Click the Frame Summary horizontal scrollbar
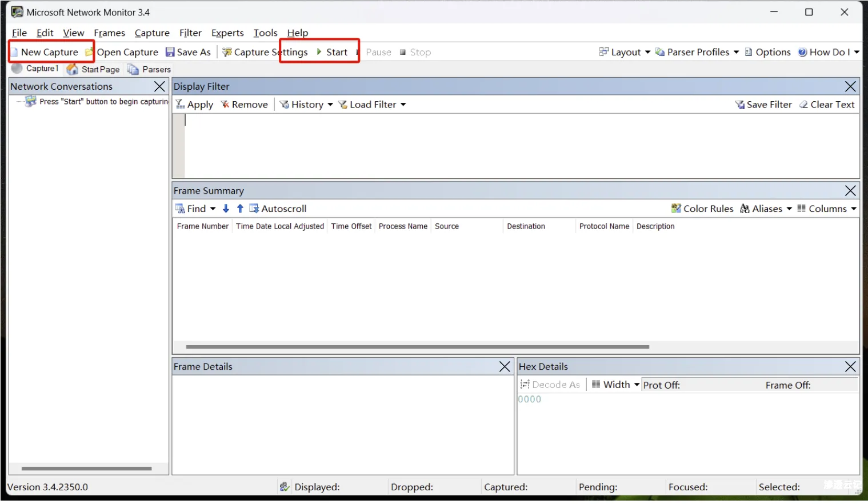This screenshot has width=868, height=504. [x=417, y=347]
